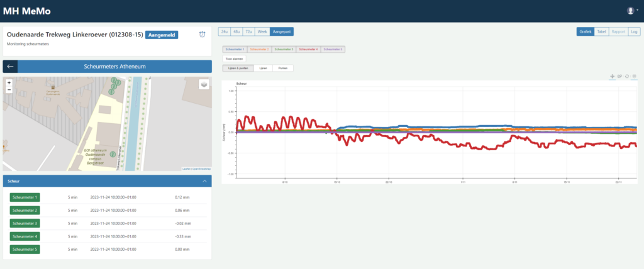Toggle the Toon alarmen button
The width and height of the screenshot is (644, 269).
(234, 58)
